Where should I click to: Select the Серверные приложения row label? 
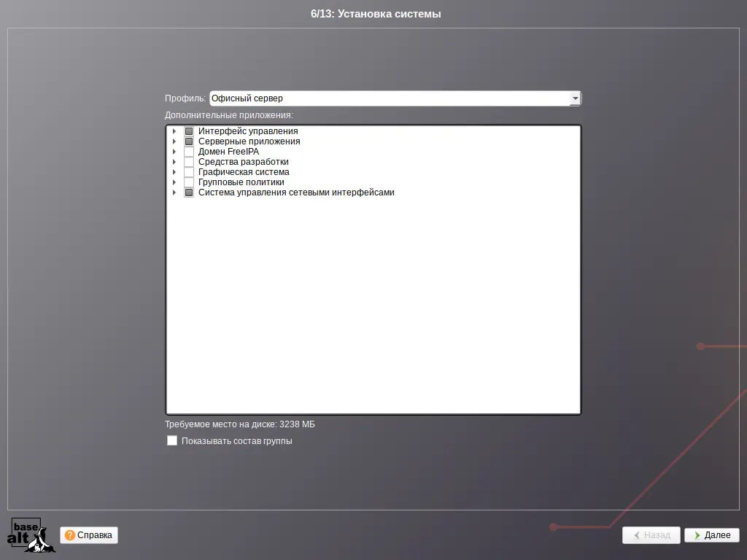point(249,141)
